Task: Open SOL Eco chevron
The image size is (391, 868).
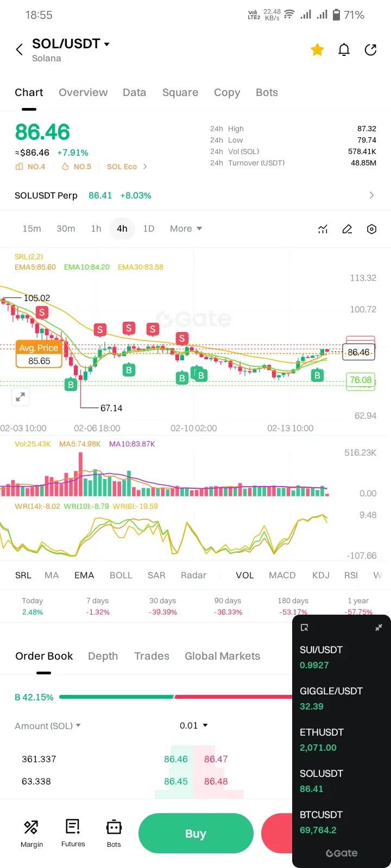Action: [145, 167]
